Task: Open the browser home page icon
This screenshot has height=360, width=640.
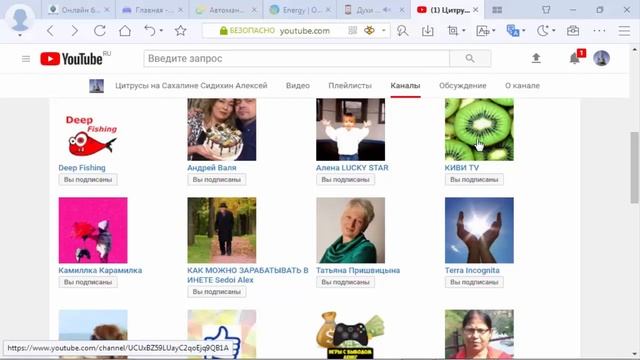Action: pyautogui.click(x=125, y=31)
